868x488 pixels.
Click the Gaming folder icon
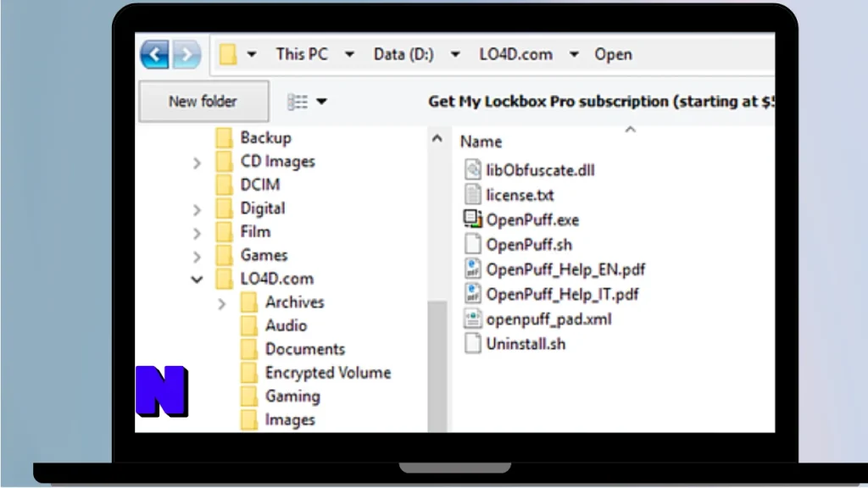[x=249, y=396]
